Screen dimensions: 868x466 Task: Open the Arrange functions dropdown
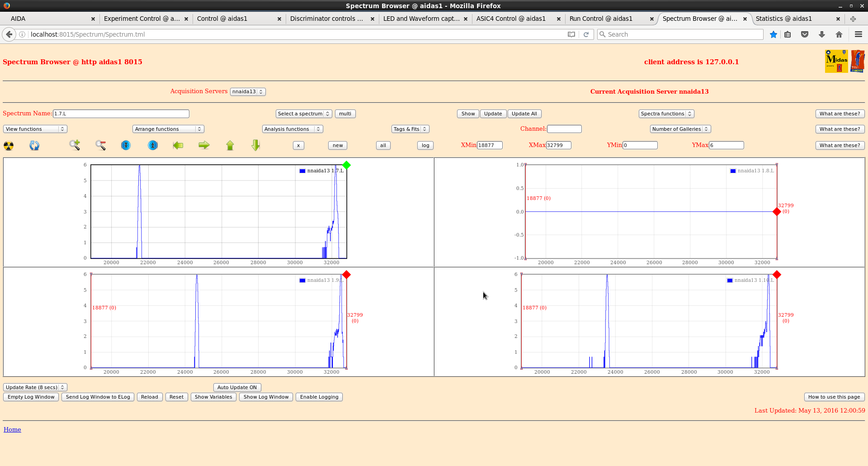[168, 129]
